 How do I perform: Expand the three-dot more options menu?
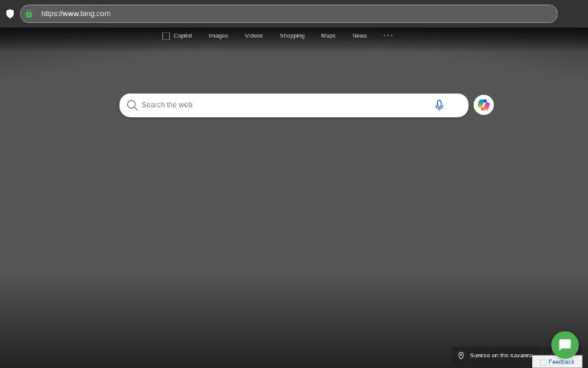click(388, 35)
